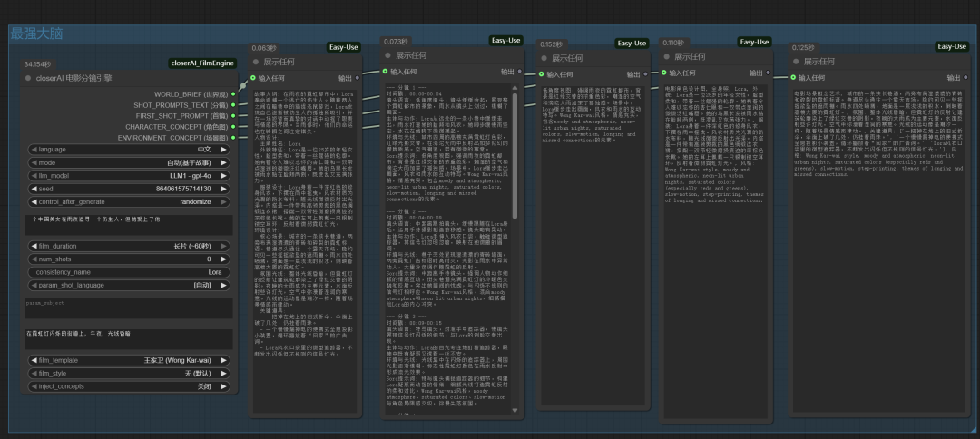Open film_template combo showing 王家卫 (Wong Kar-wai)

point(129,360)
